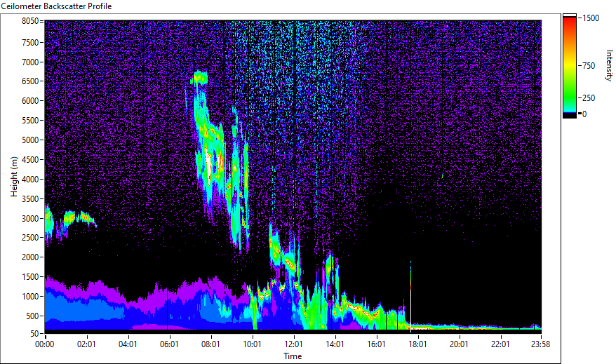Click the 50 height axis minimum value
This screenshot has height=364, width=616.
click(34, 334)
